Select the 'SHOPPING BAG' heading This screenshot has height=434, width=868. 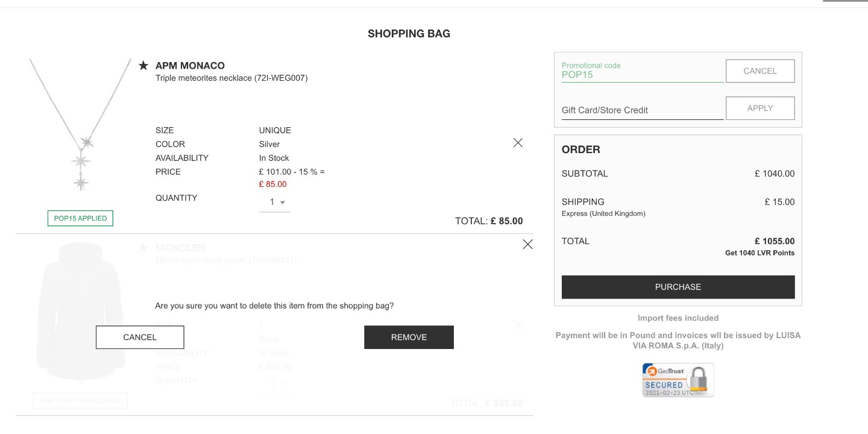(409, 34)
